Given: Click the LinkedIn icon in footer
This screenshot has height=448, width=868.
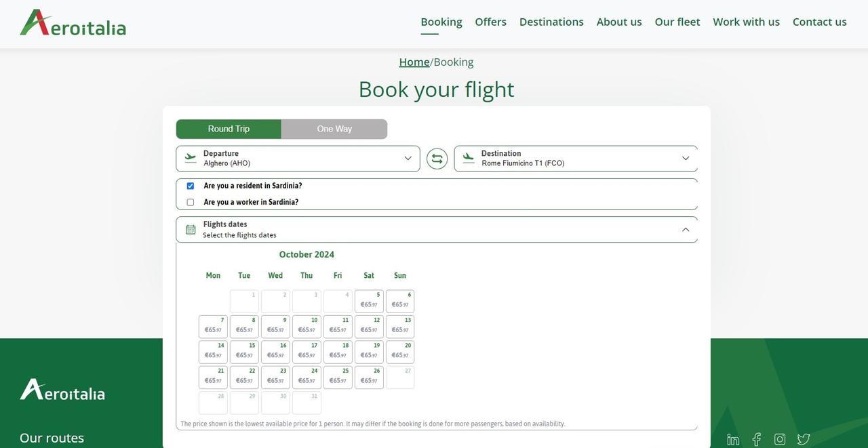Looking at the screenshot, I should [x=733, y=440].
